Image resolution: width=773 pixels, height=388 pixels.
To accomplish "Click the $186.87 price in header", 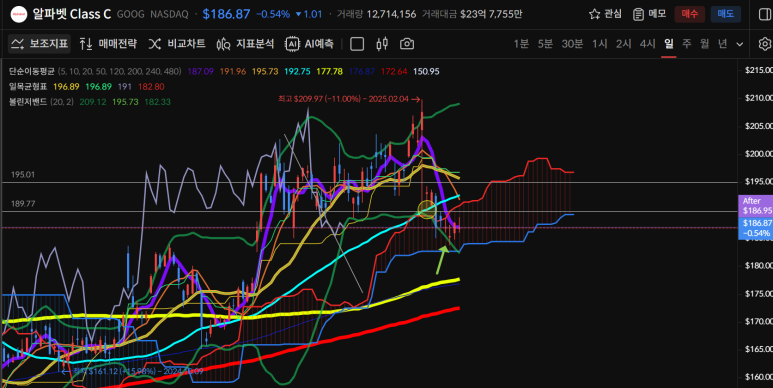I will [226, 14].
